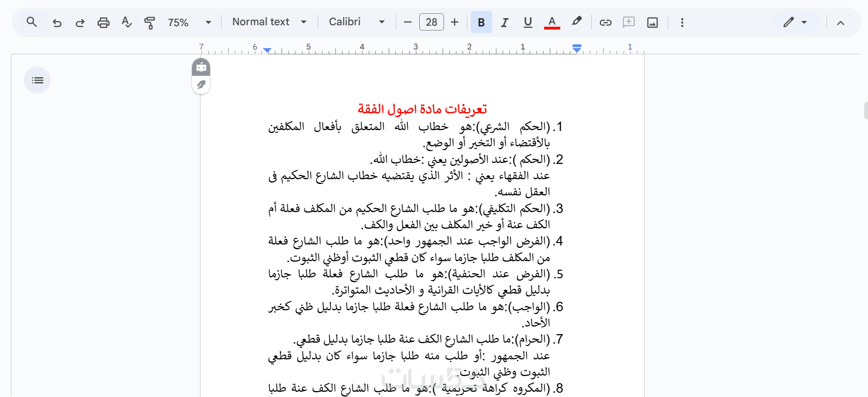Click the line starting with 3.(الحكم التكليفي)
868x397 pixels.
point(415,208)
